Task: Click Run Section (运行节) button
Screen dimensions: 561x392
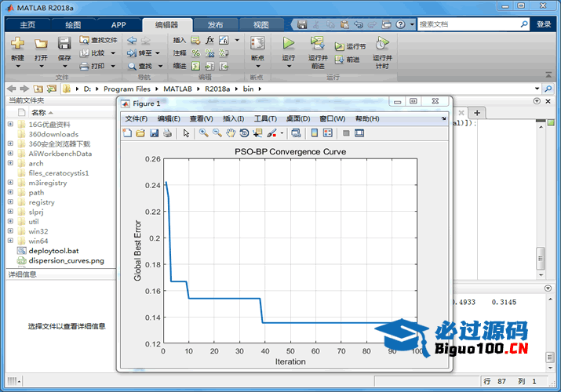Action: pyautogui.click(x=350, y=46)
